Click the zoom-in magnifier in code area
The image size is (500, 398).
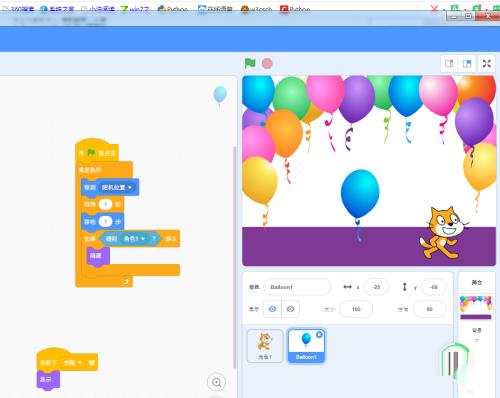(217, 382)
